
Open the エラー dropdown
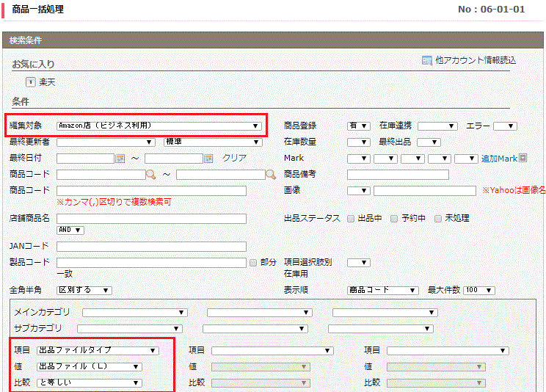pos(505,126)
